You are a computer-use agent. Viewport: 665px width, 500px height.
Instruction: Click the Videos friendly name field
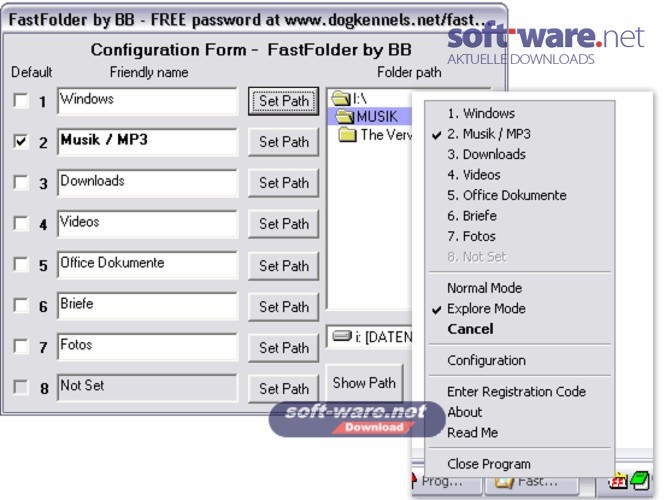(147, 223)
